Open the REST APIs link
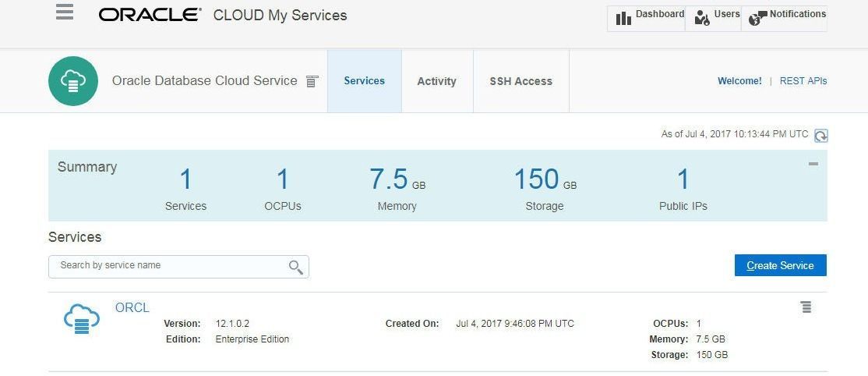The height and width of the screenshot is (376, 868). point(803,81)
